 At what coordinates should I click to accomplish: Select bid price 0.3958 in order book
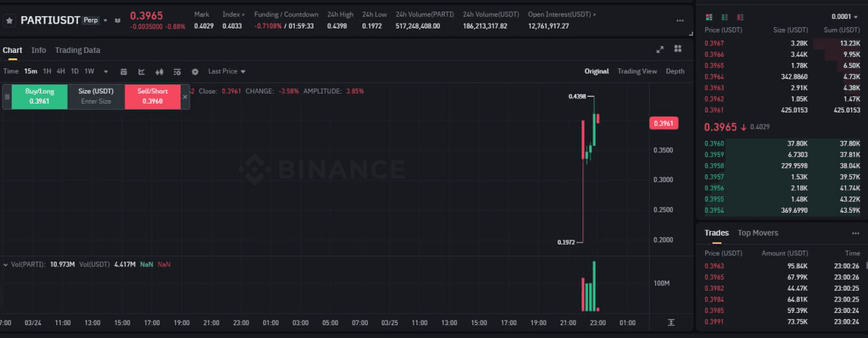(714, 165)
